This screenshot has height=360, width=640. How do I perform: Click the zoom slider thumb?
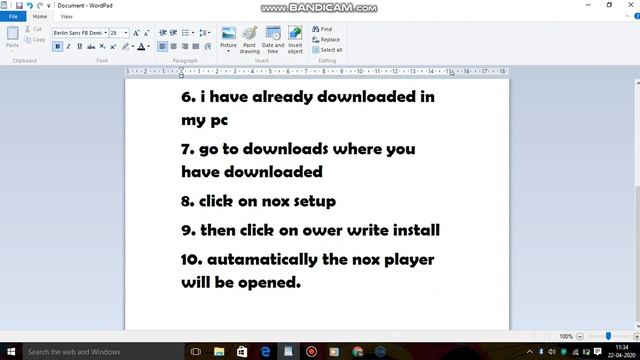pyautogui.click(x=608, y=336)
